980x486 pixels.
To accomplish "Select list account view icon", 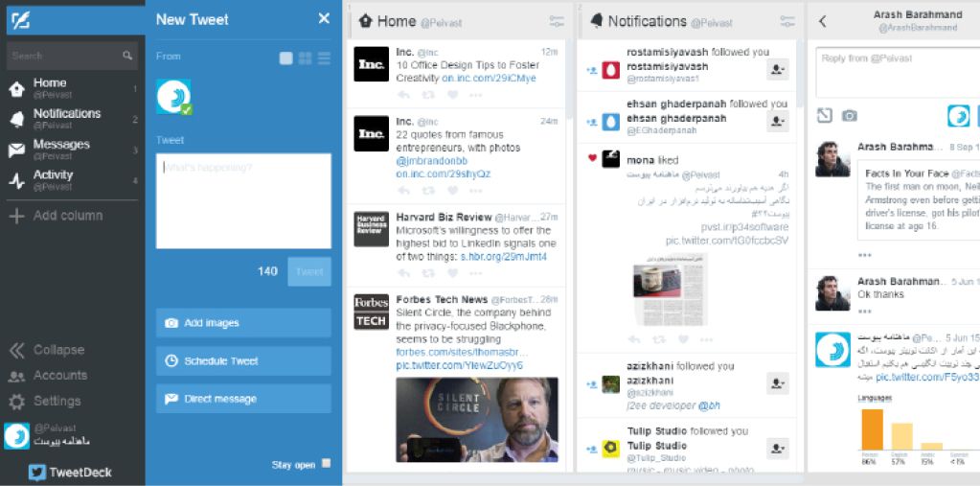I will 325,58.
